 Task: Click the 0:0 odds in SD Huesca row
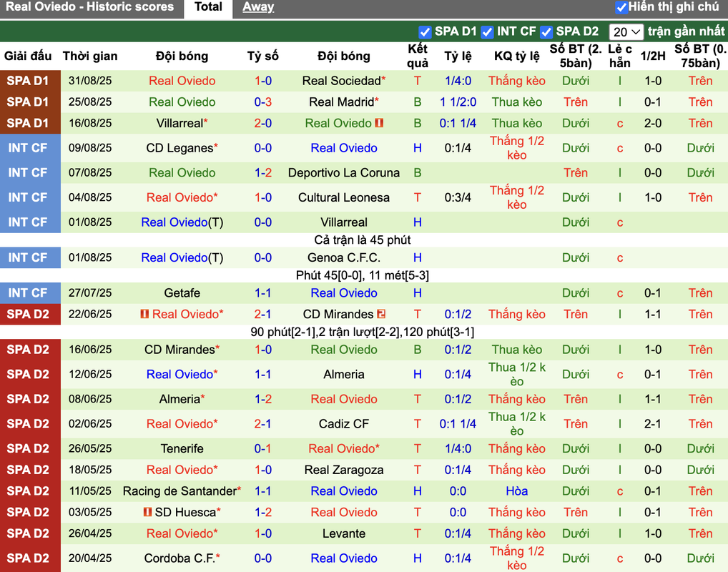pos(458,512)
